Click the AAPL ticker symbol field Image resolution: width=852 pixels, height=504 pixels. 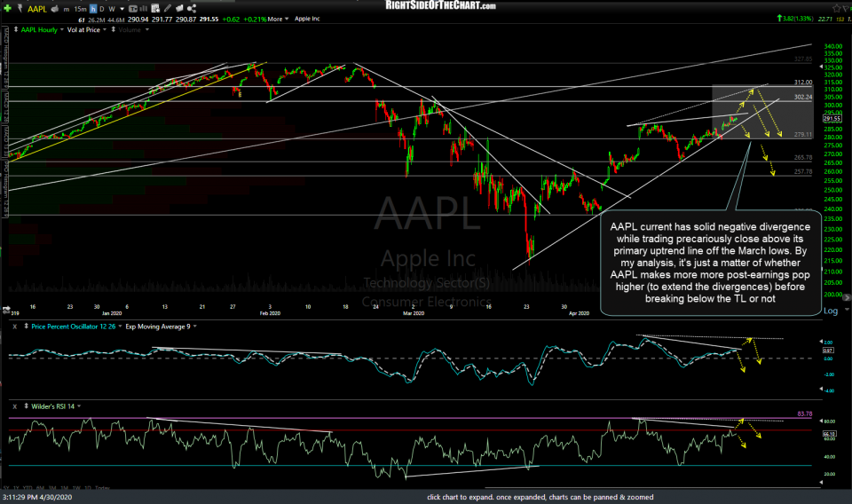coord(37,9)
